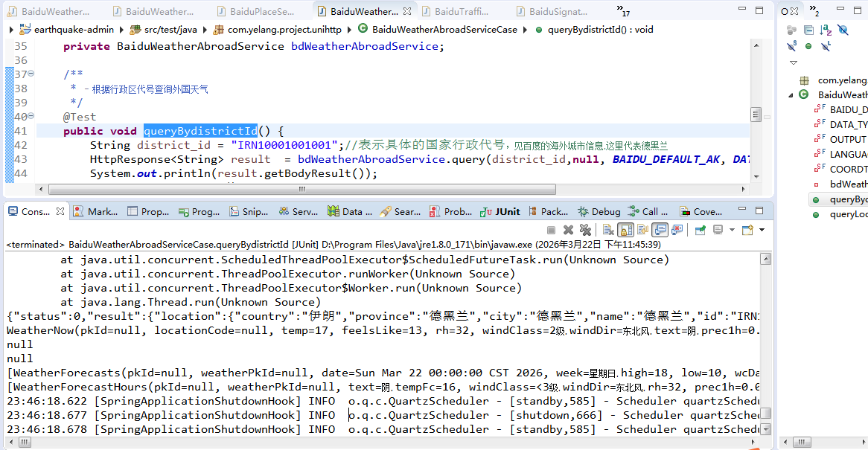
Task: Open the Problems view tab
Action: [x=451, y=211]
